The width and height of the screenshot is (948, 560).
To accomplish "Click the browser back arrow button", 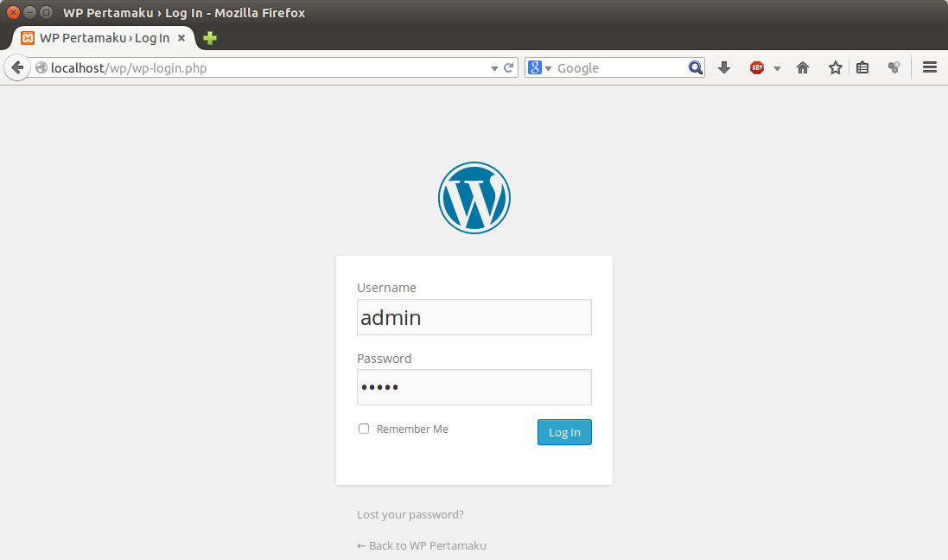I will (16, 67).
